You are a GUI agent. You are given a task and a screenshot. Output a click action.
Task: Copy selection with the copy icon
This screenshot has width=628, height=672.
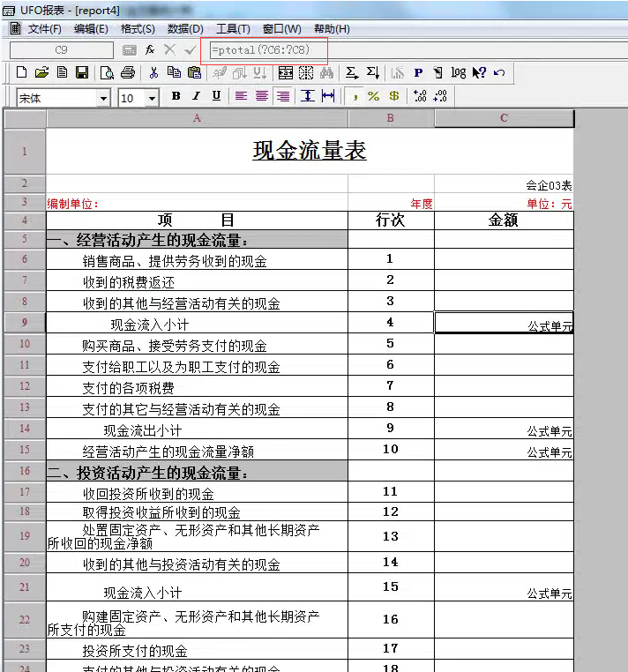coord(174,72)
